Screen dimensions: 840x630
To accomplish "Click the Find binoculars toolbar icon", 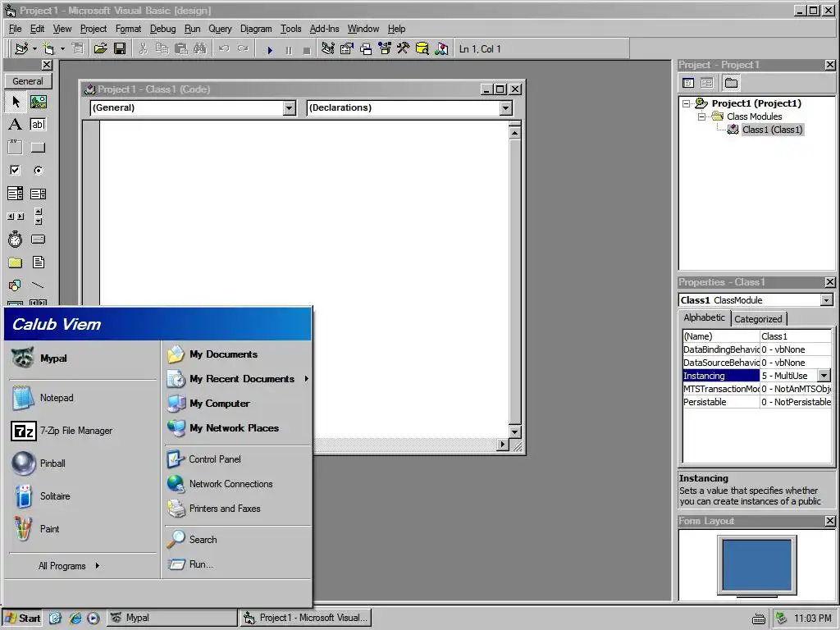I will tap(200, 49).
